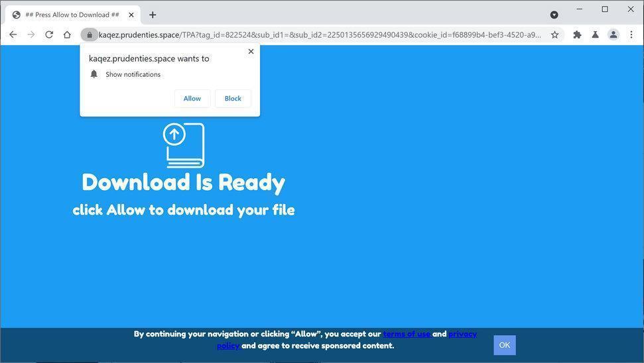Reload the page with the refresh icon

click(x=49, y=35)
